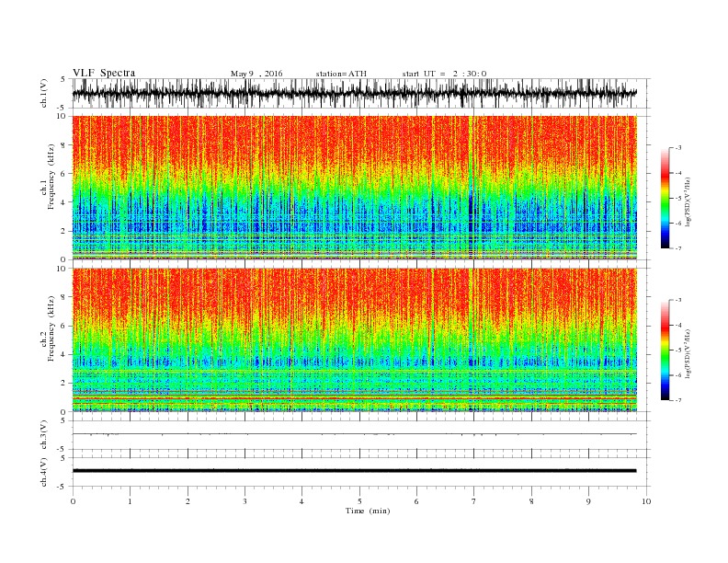Viewport: 728px width, 563px height.
Task: Click the "2" kHz tick on ch.1 frequency axis
Action: point(63,231)
